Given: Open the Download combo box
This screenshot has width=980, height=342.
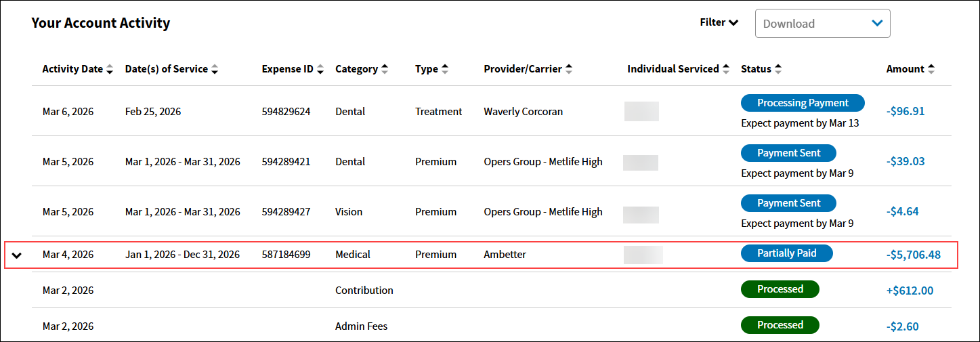Looking at the screenshot, I should tap(822, 23).
